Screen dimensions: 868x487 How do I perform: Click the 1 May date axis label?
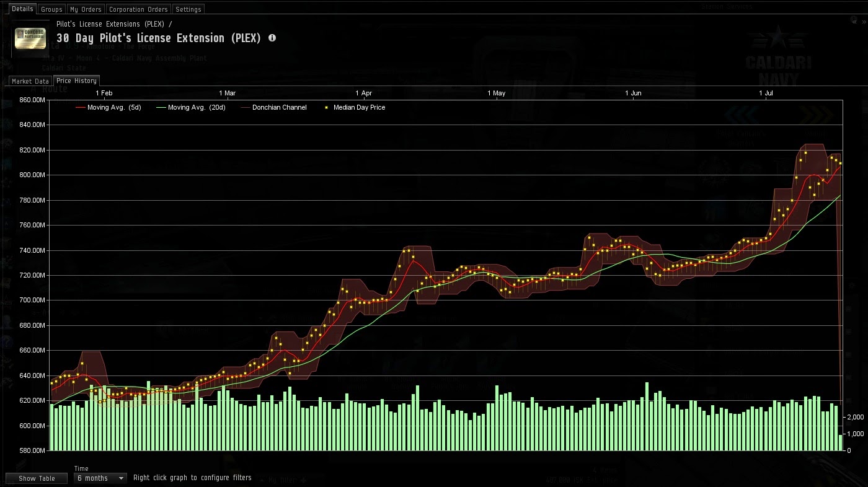point(497,93)
